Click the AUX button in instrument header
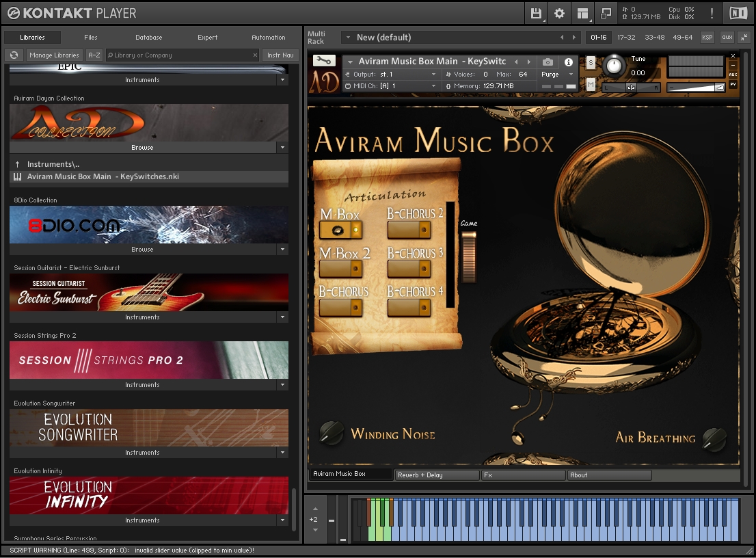756x558 pixels. [x=733, y=75]
